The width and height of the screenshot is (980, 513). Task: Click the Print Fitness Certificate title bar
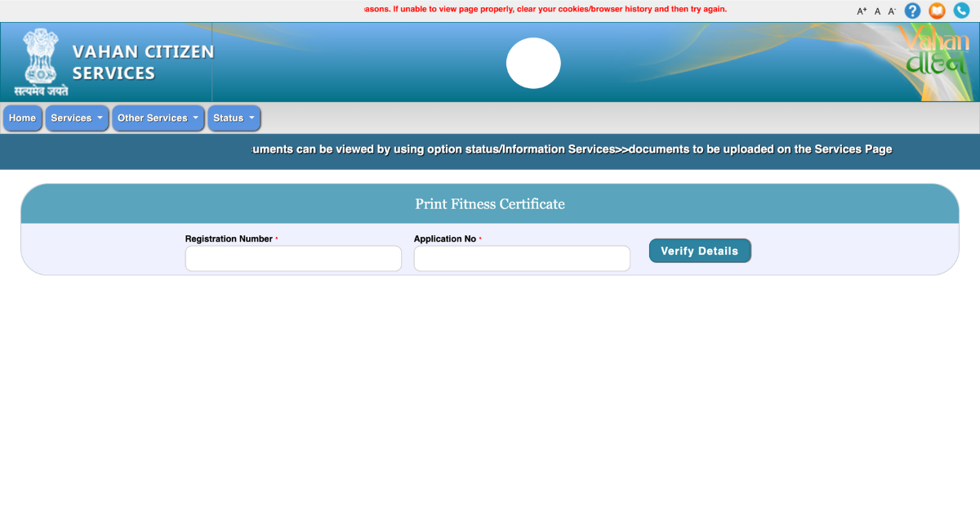point(490,204)
